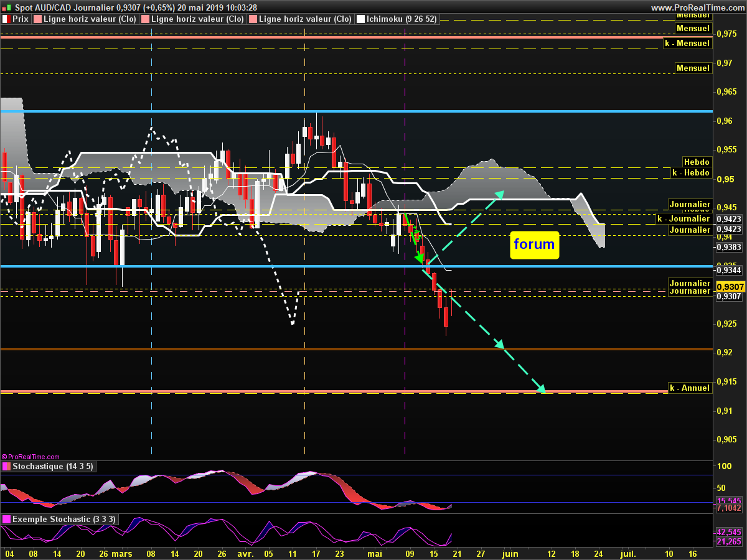The height and width of the screenshot is (560, 747).
Task: Select the k - Journalier level label
Action: pyautogui.click(x=684, y=218)
